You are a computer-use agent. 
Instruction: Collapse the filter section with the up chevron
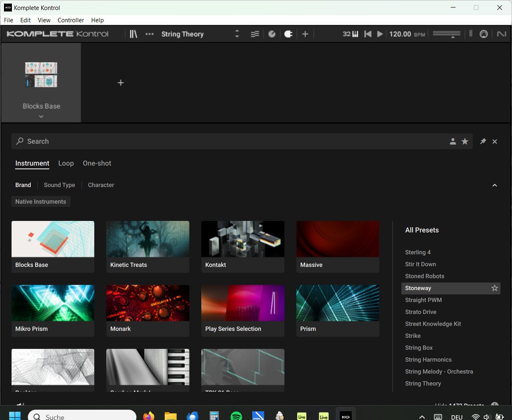pyautogui.click(x=494, y=185)
